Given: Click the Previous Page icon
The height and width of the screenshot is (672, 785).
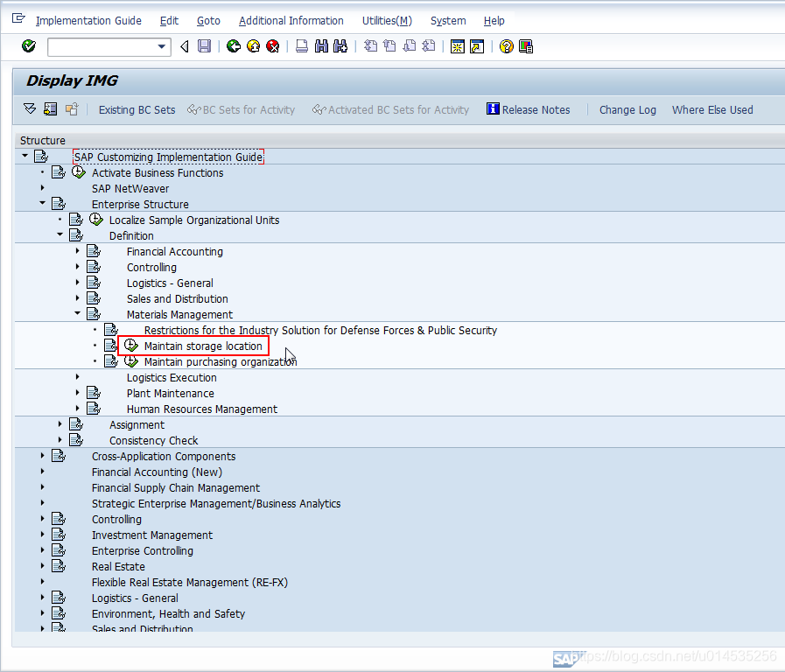Looking at the screenshot, I should 389,46.
